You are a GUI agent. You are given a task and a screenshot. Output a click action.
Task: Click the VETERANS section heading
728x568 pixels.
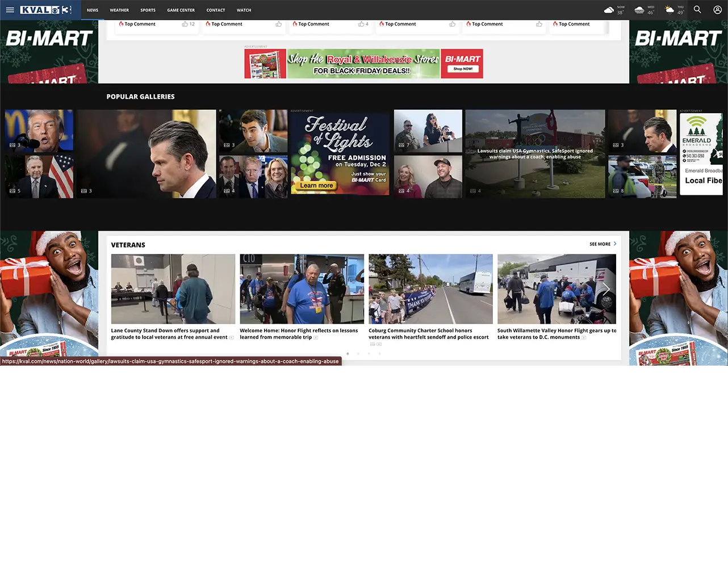[128, 245]
